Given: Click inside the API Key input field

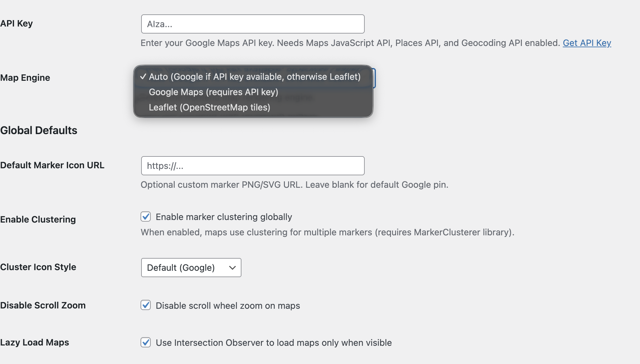Looking at the screenshot, I should click(253, 24).
